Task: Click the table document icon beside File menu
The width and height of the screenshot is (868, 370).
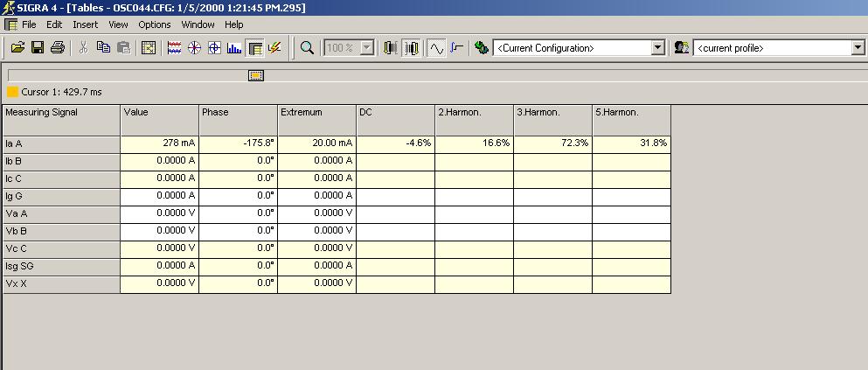Action: (10, 24)
